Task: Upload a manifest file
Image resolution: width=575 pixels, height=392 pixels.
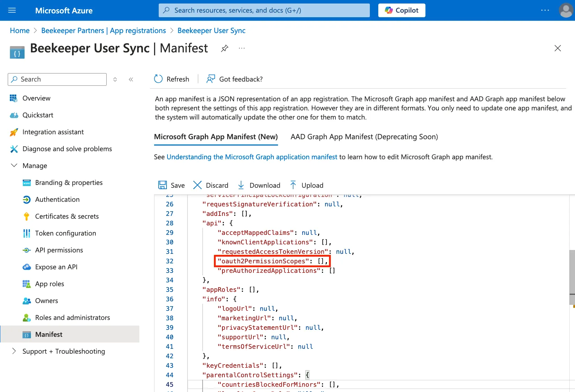Action: pos(307,185)
